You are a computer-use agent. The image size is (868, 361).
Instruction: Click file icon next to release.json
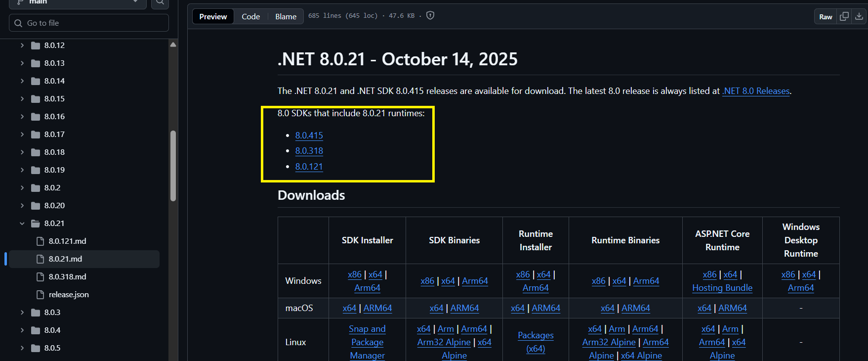pos(41,295)
